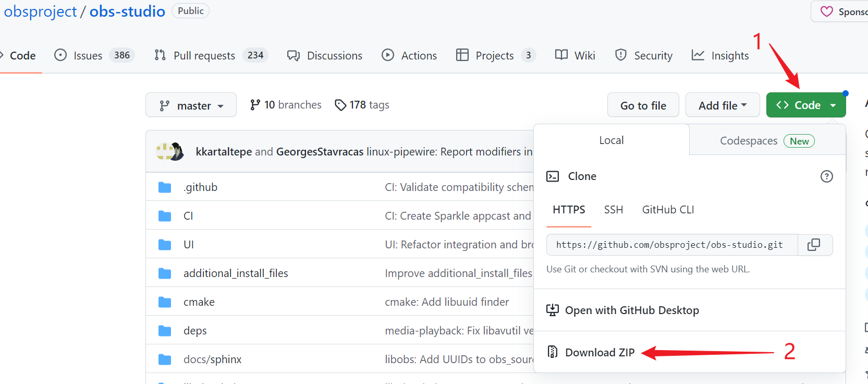Click the committer avatar thumbnail
Screen dimensions: 868x384
[x=170, y=151]
